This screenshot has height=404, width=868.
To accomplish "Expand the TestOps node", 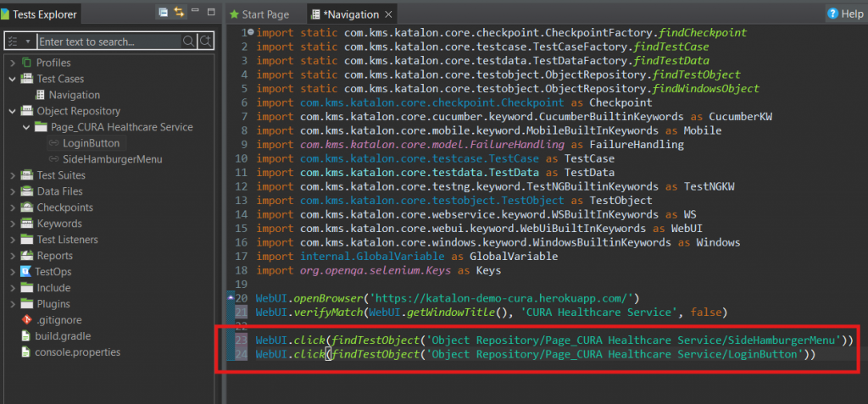I will [x=13, y=272].
